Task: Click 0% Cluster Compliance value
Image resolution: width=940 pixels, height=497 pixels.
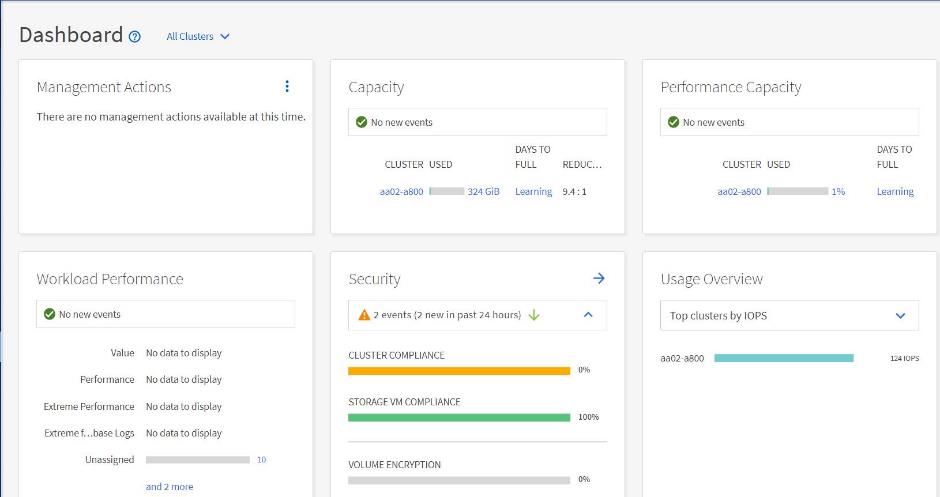Action: (x=584, y=370)
